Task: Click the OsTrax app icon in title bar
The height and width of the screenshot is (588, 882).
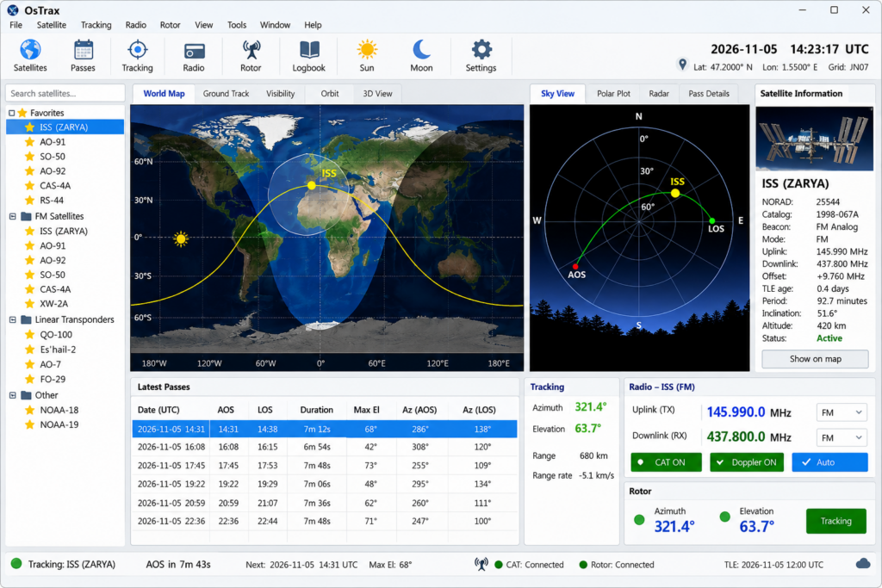Action: (x=13, y=10)
